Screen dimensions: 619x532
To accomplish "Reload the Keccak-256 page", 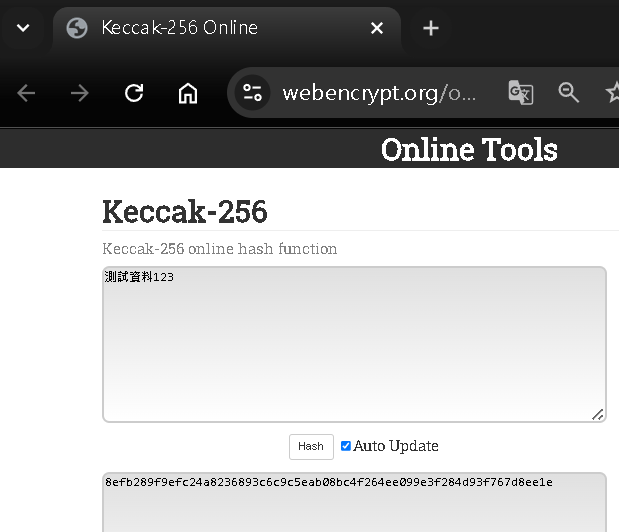I will click(x=134, y=93).
